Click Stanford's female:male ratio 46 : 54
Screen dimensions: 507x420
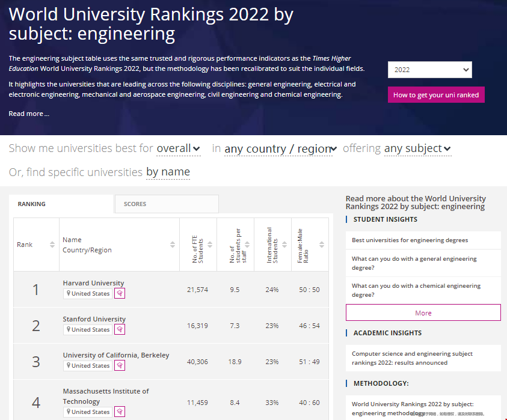(x=310, y=326)
